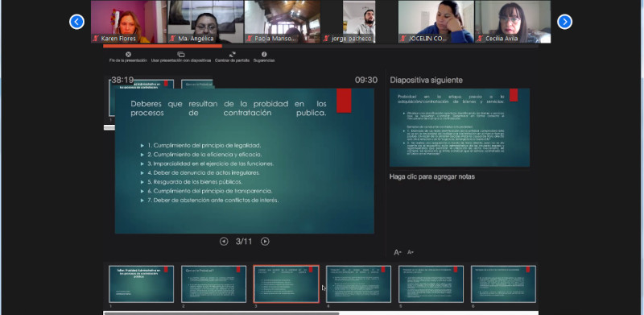Image resolution: width=644 pixels, height=315 pixels.
Task: Select slide 1 thumbnail in filmstrip
Action: (142, 284)
